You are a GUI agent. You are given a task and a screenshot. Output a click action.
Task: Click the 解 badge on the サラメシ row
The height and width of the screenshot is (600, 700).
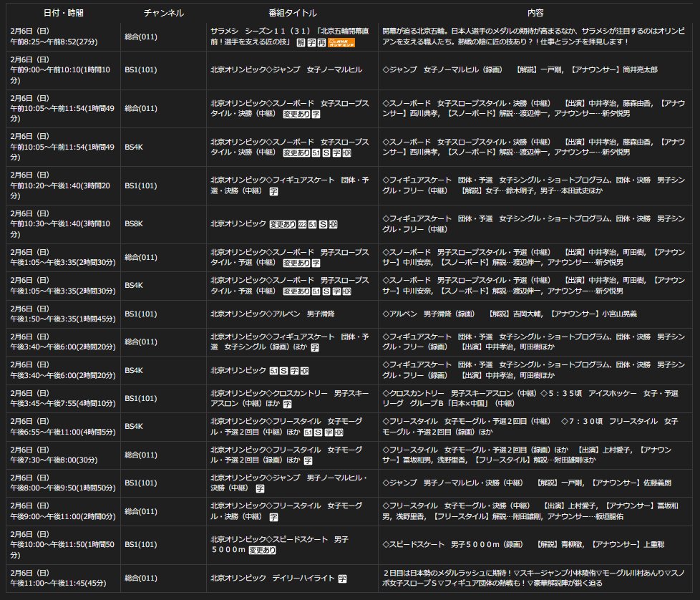(x=301, y=42)
